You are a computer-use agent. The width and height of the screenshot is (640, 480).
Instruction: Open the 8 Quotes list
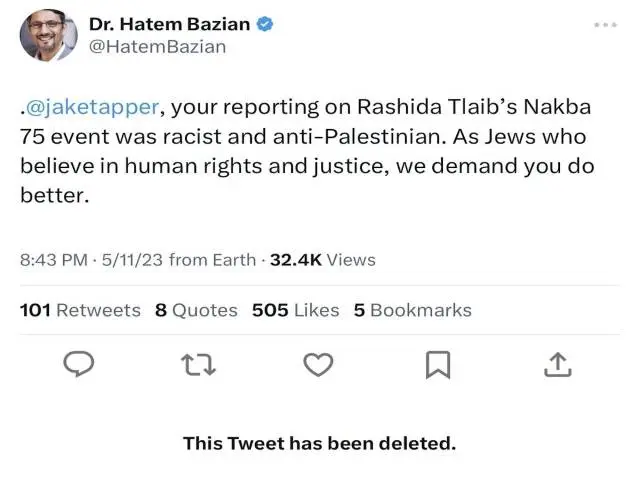coord(196,310)
